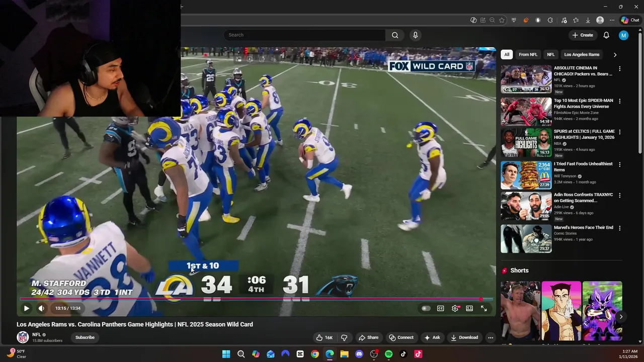Mute the video volume speaker icon
This screenshot has height=362, width=644.
coord(41,308)
